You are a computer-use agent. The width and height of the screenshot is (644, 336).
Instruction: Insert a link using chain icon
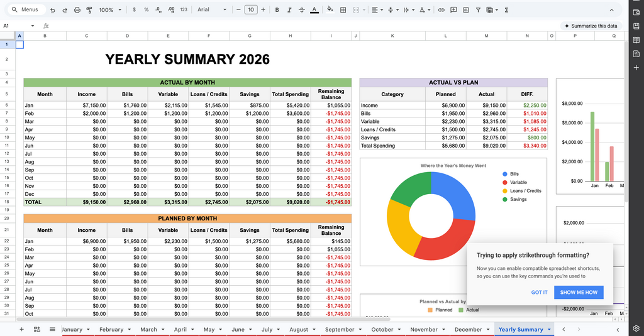point(441,10)
